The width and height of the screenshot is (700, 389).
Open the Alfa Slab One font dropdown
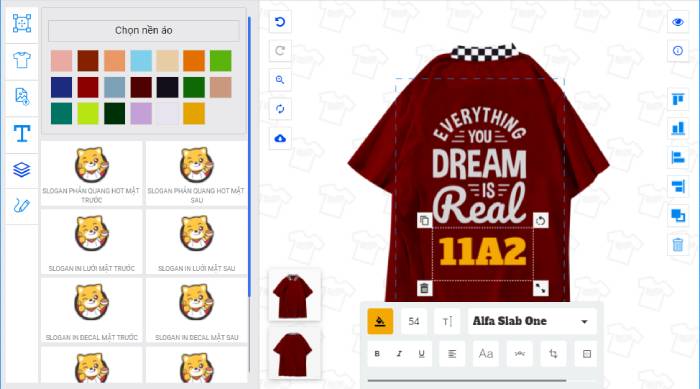(x=532, y=321)
